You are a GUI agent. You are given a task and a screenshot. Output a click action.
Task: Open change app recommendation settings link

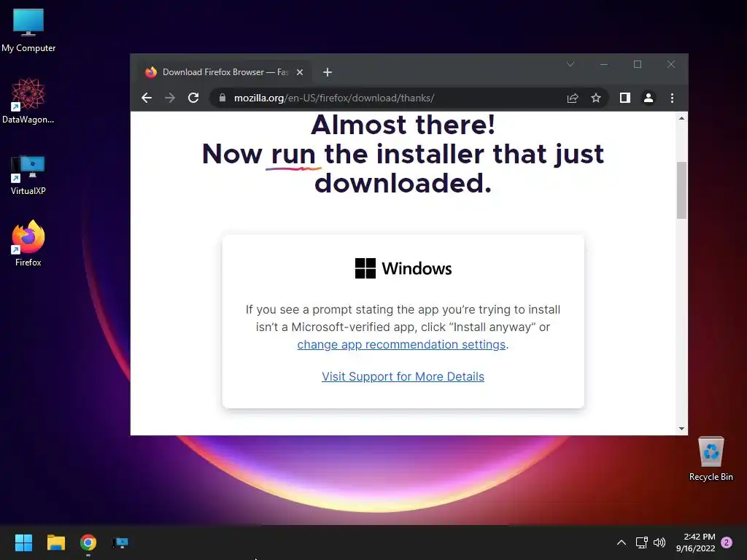401,345
